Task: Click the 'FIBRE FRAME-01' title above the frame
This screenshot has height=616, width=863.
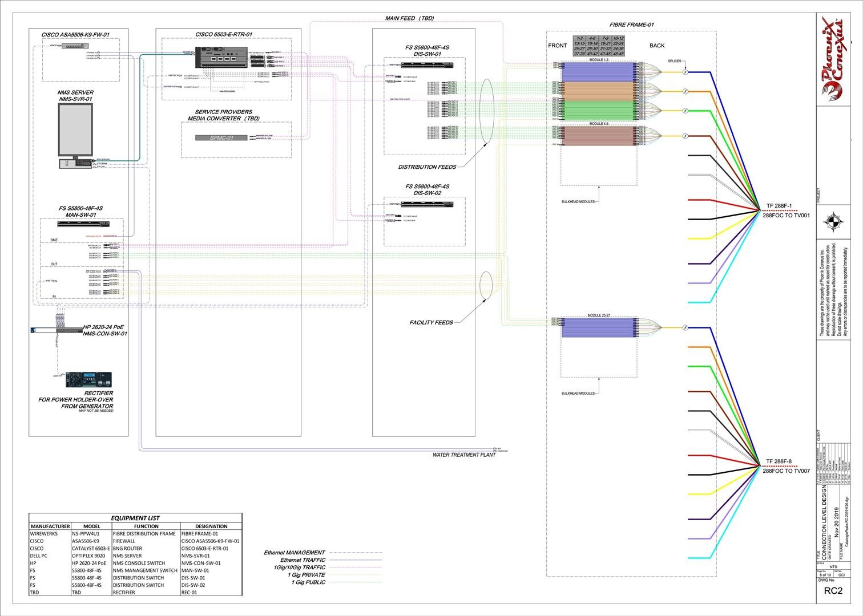Action: pos(631,25)
